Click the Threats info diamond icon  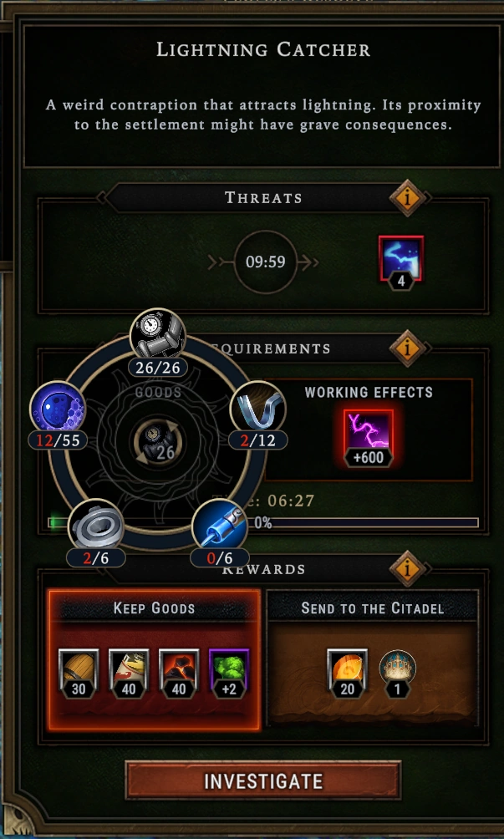point(408,198)
